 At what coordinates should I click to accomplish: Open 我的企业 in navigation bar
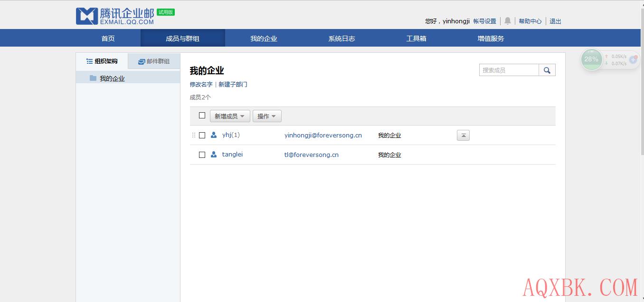(x=264, y=38)
